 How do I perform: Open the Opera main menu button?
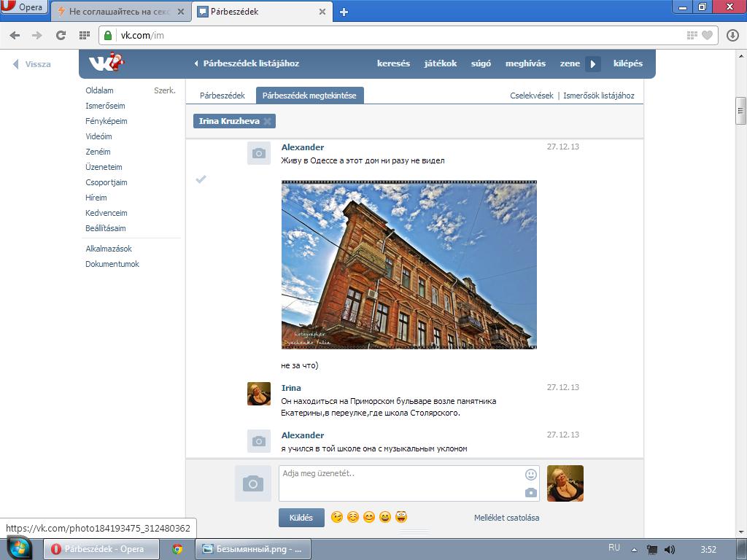[x=24, y=7]
